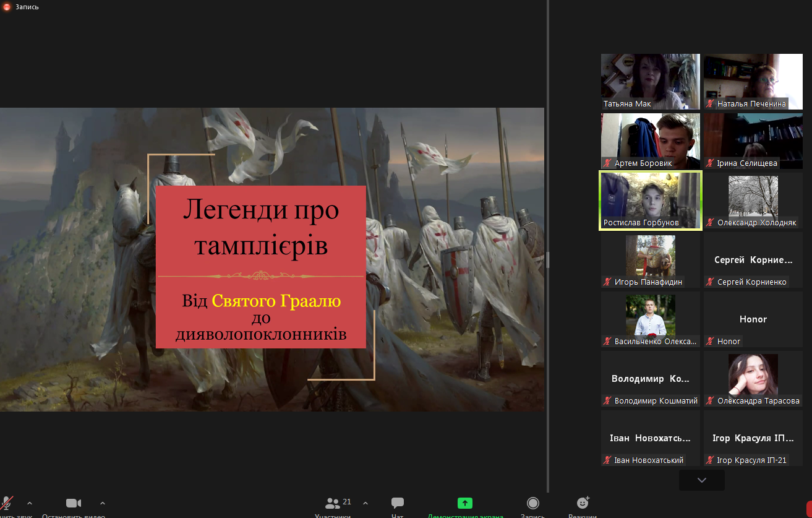
Task: Click muted mic icon on Іван Новохатський
Action: 608,460
